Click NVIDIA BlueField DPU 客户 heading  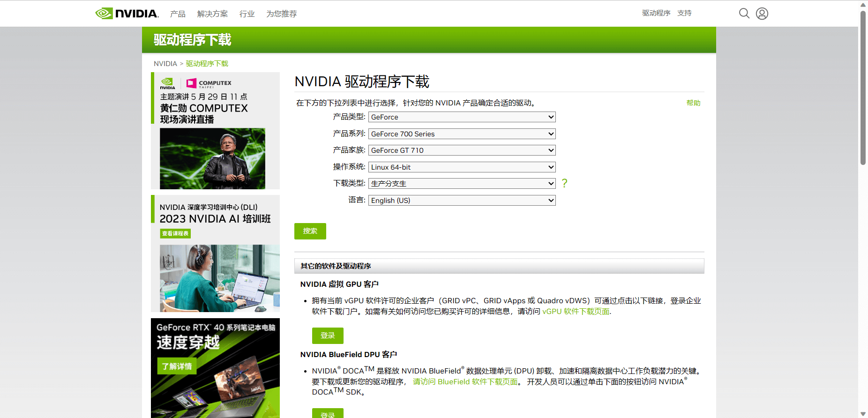pos(349,355)
